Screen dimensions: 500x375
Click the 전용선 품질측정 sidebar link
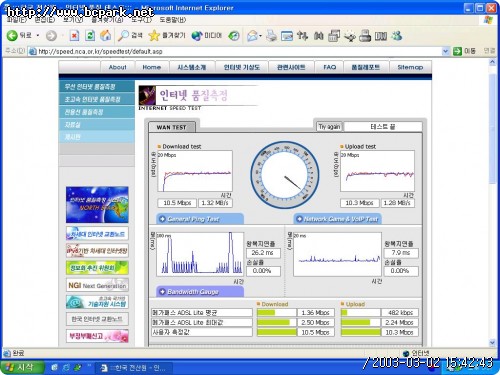tap(97, 112)
